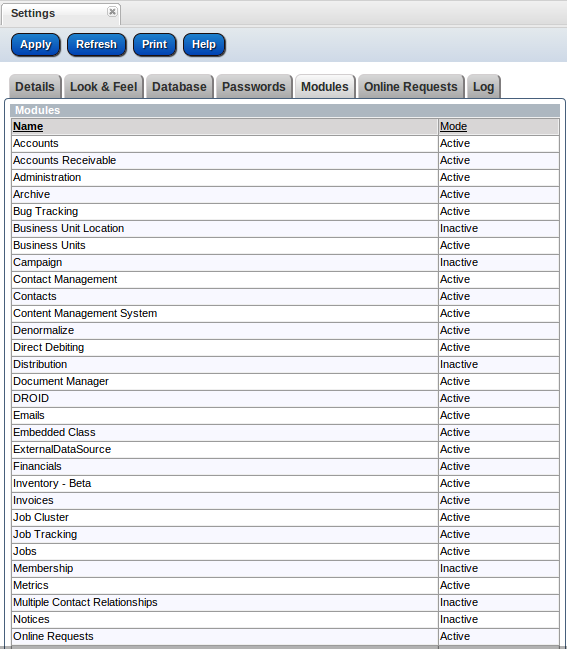Switch to the Details tab
This screenshot has height=649, width=567.
point(35,87)
